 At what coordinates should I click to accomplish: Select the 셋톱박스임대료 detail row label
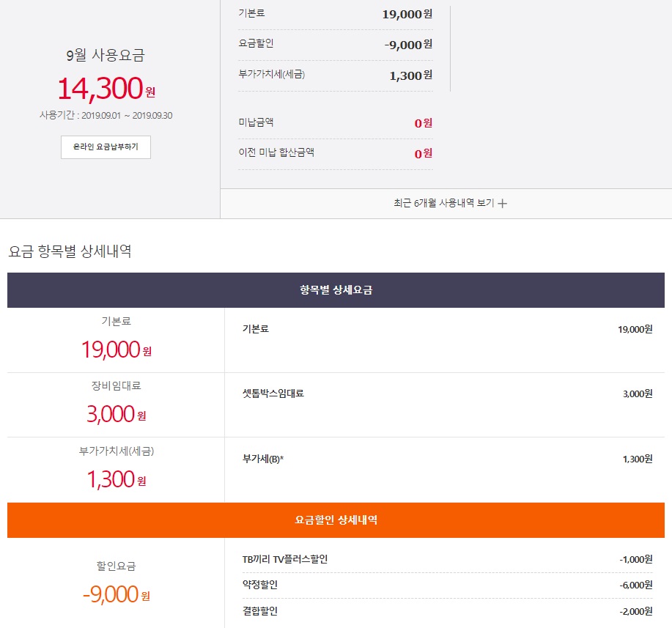click(273, 394)
